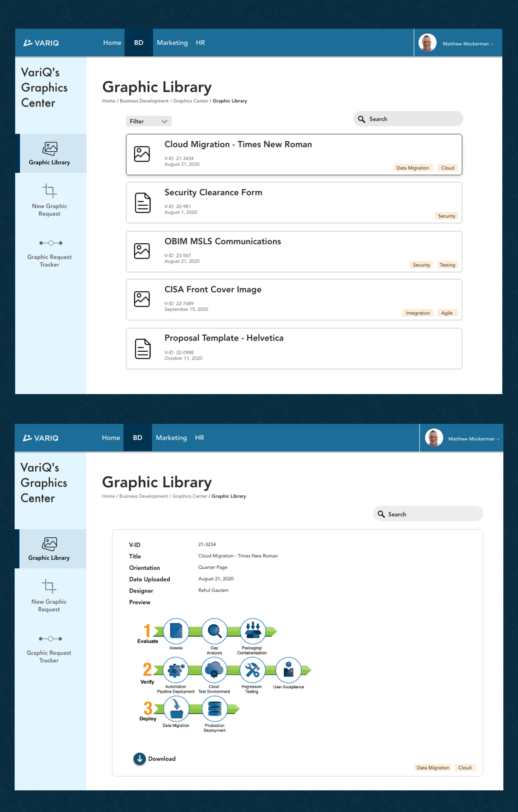
Task: Click the Integration tag on CISA card
Action: tap(418, 313)
